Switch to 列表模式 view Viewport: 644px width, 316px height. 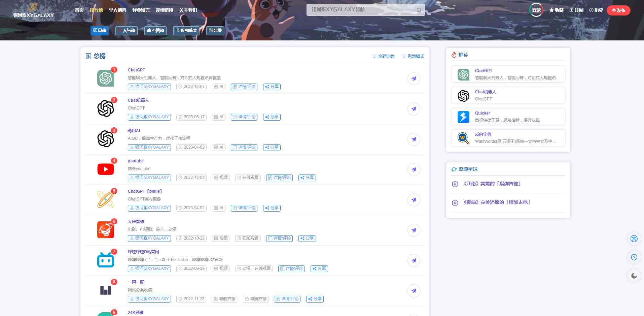[x=413, y=56]
